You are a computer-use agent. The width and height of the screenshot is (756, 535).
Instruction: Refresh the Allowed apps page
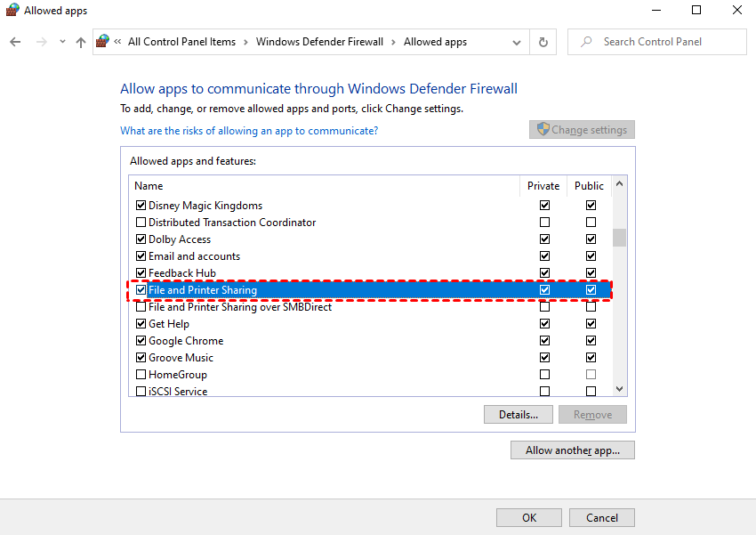[543, 42]
